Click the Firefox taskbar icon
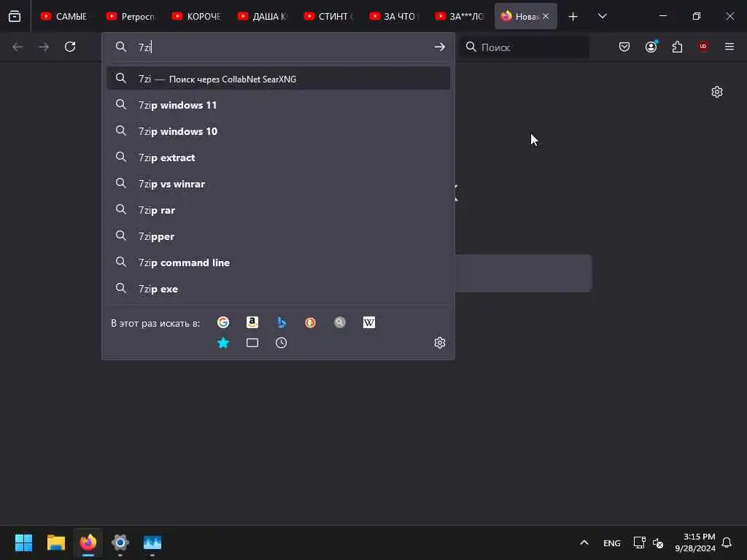 [x=88, y=542]
